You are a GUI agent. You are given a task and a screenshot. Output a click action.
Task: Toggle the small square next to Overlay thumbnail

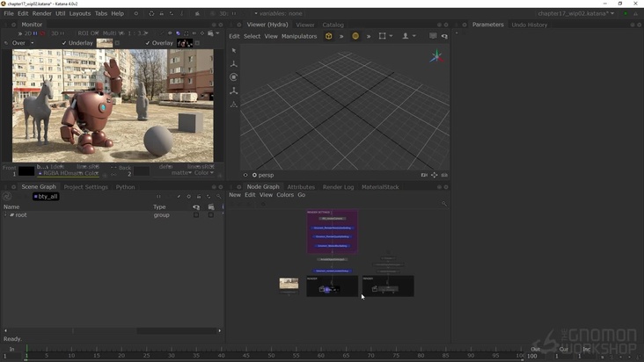[197, 43]
